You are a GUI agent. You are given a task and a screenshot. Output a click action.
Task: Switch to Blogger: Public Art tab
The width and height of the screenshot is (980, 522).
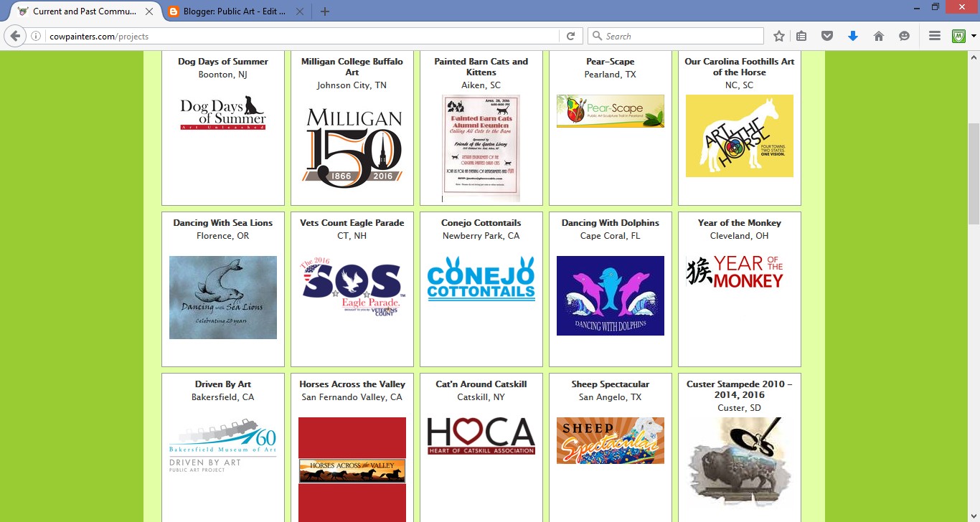235,11
